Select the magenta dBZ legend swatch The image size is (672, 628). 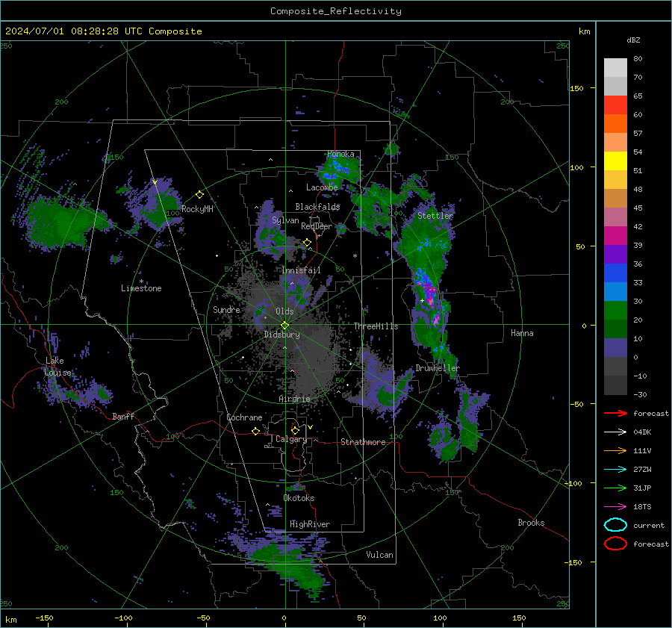[x=615, y=235]
